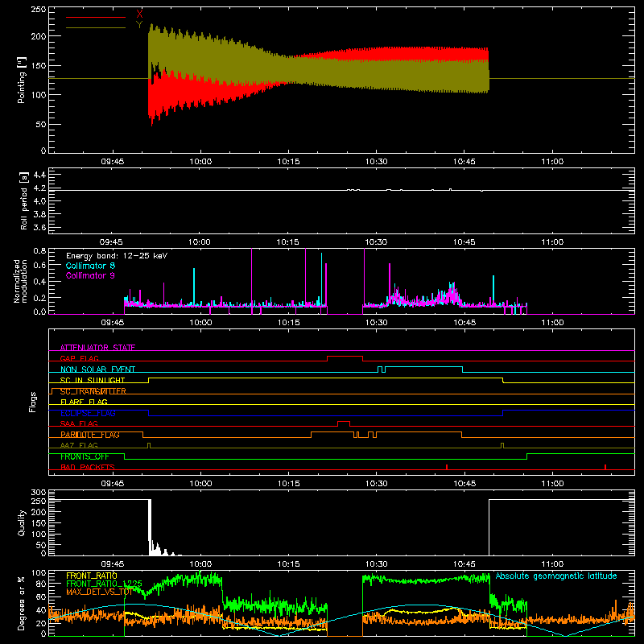Click the FLARE_FLAG label
The image size is (644, 644).
click(84, 402)
